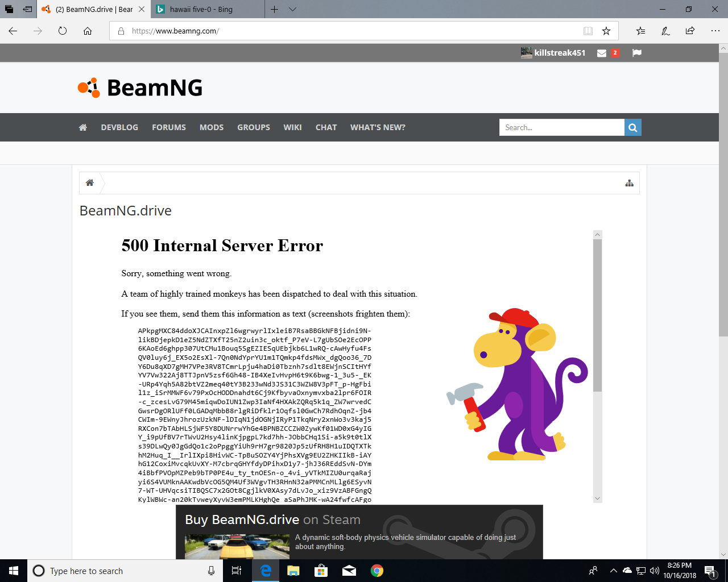Click the Steam banner car thumbnail
Screen dimensions: 728x582
[237, 547]
